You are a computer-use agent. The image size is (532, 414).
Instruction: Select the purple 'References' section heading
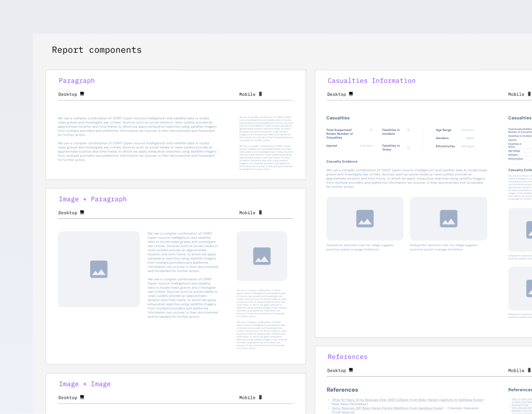[347, 357]
